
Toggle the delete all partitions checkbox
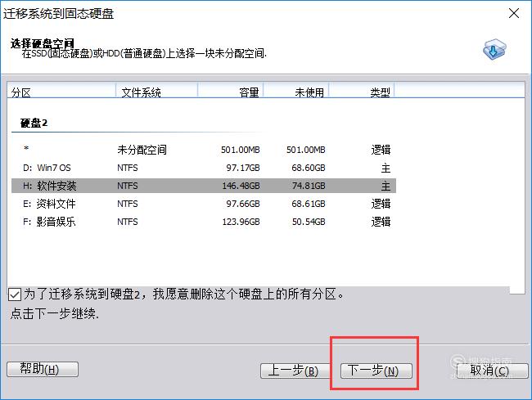point(15,294)
